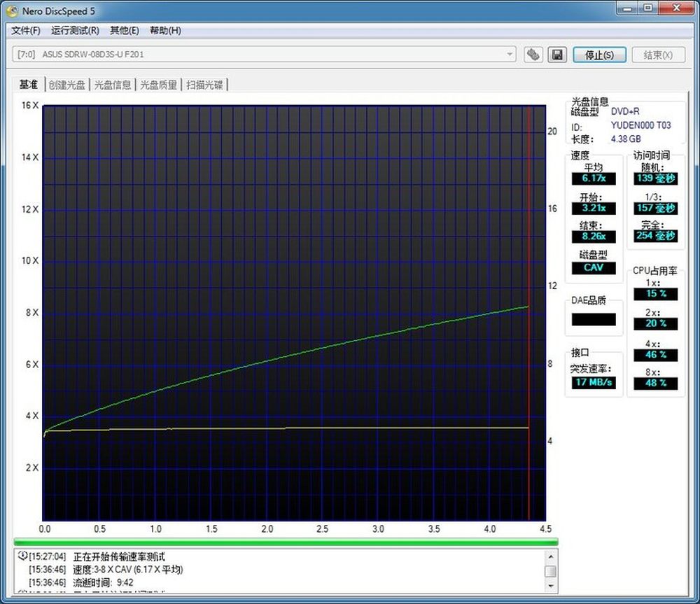
Task: Open the 其他(E) menu
Action: click(x=125, y=30)
